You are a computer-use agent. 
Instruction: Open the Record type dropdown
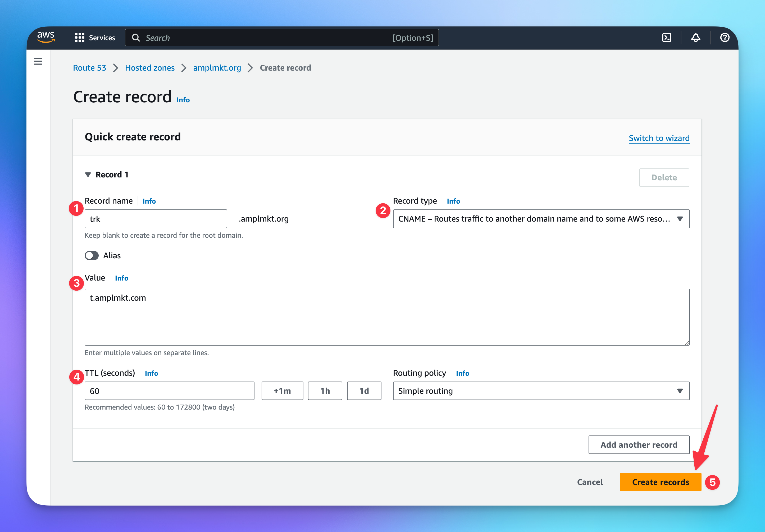pyautogui.click(x=541, y=219)
